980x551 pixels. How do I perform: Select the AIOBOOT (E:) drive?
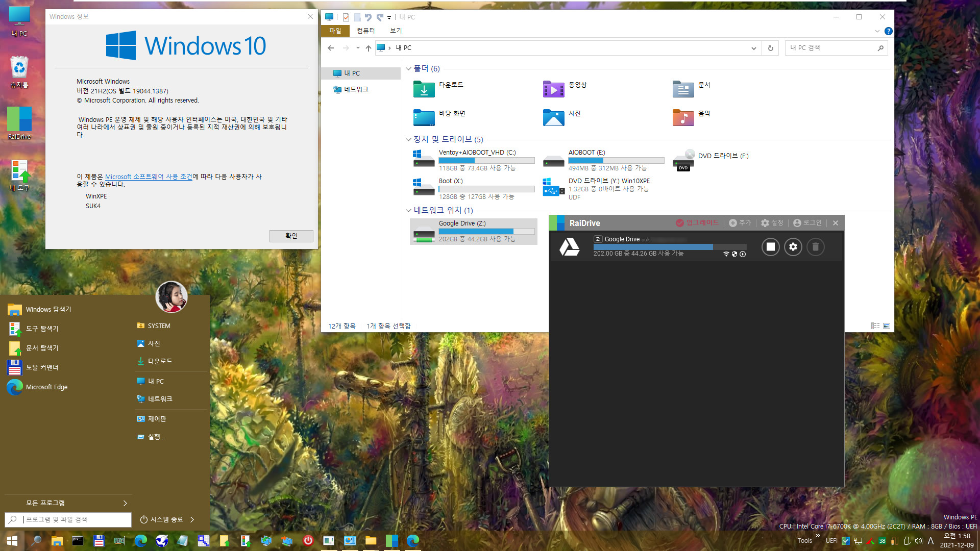click(x=603, y=160)
